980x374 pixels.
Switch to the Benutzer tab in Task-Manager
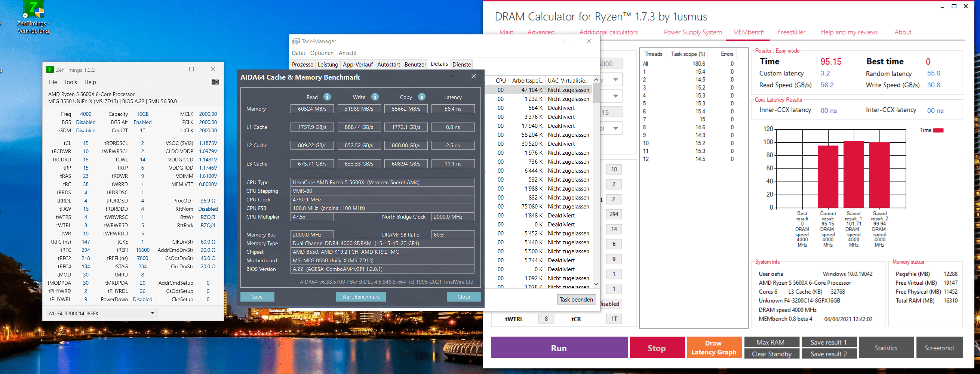point(415,65)
